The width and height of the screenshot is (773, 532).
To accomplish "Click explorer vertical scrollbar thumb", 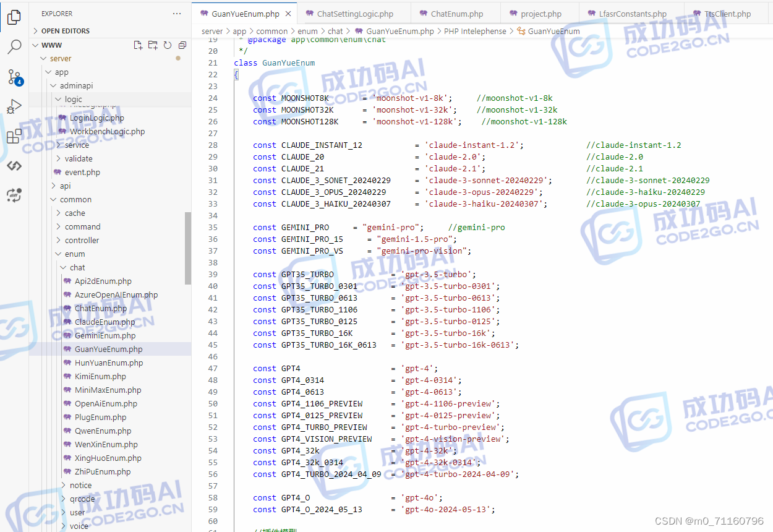I will pos(188,248).
